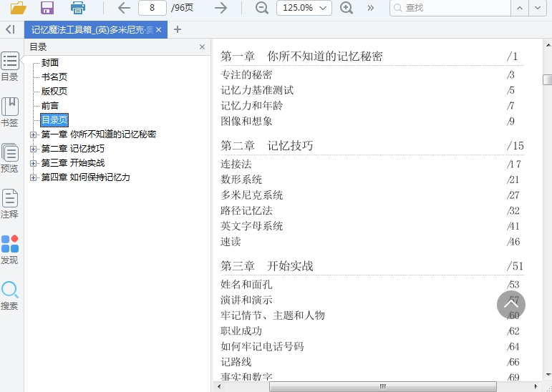Click the page entry 连接法

coord(236,164)
